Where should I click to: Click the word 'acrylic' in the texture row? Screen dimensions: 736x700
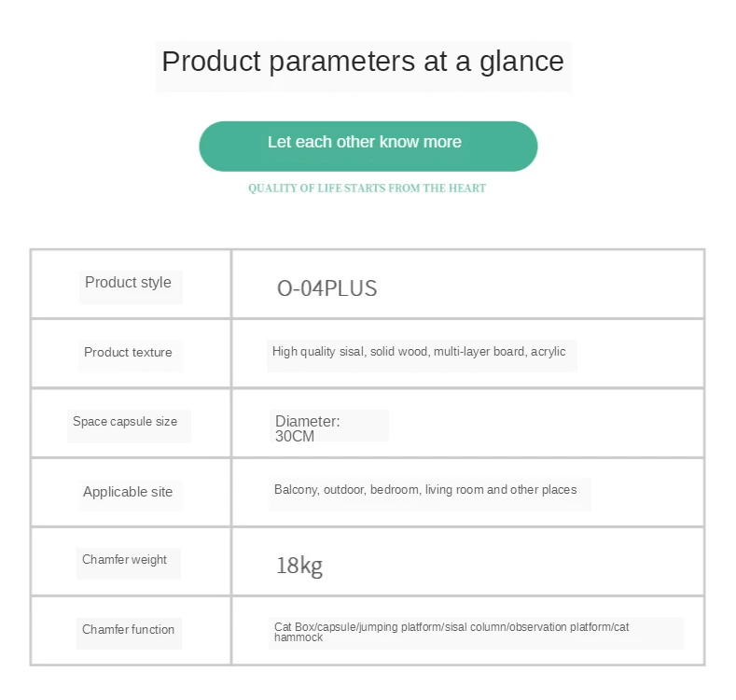point(549,352)
